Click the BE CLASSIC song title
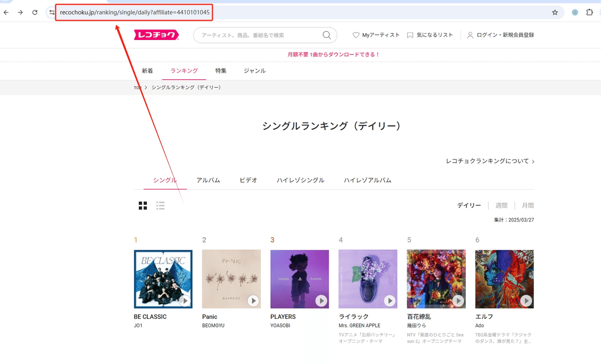 pyautogui.click(x=150, y=316)
